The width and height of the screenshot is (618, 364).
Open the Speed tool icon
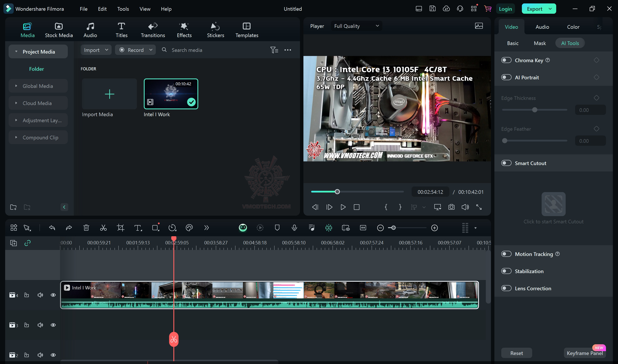tap(172, 228)
